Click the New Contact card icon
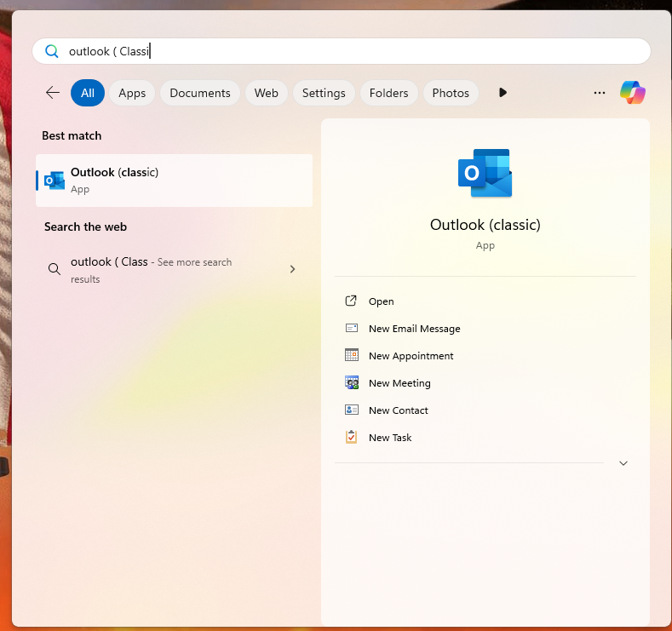672x631 pixels. pyautogui.click(x=351, y=410)
